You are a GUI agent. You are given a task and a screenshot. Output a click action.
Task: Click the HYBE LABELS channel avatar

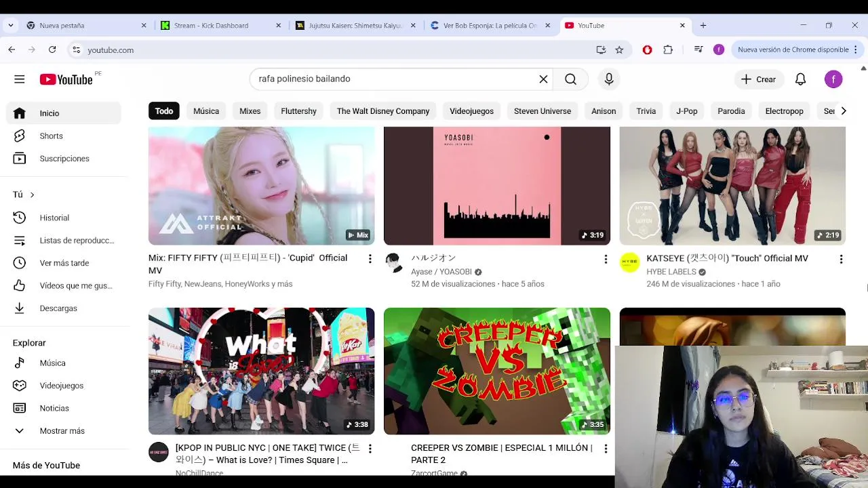coord(629,262)
